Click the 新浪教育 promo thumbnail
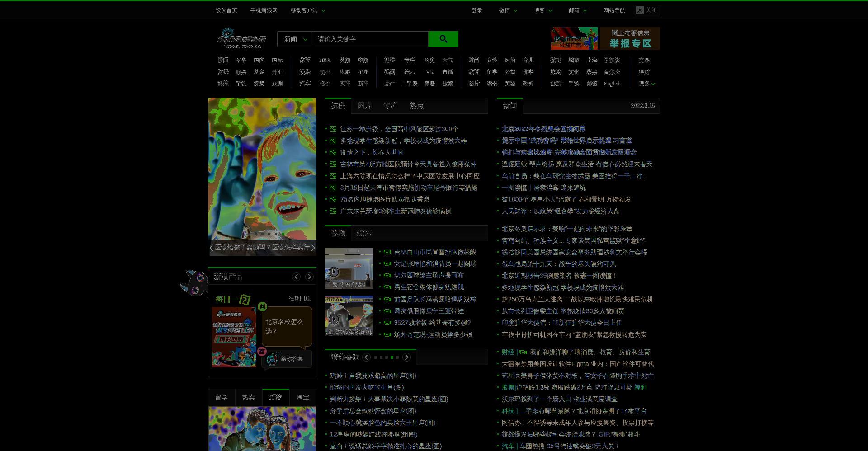Viewport: 868px width, 451px height. pos(234,337)
